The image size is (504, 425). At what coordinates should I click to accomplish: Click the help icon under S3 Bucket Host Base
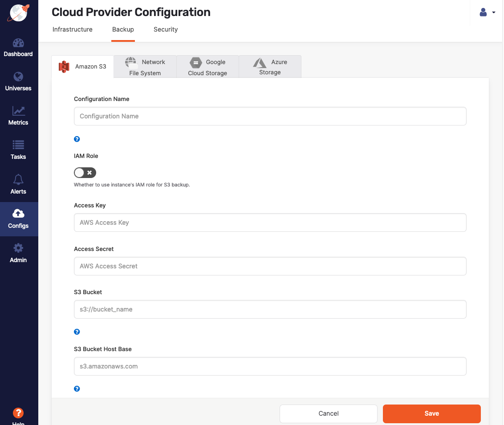[x=77, y=389]
